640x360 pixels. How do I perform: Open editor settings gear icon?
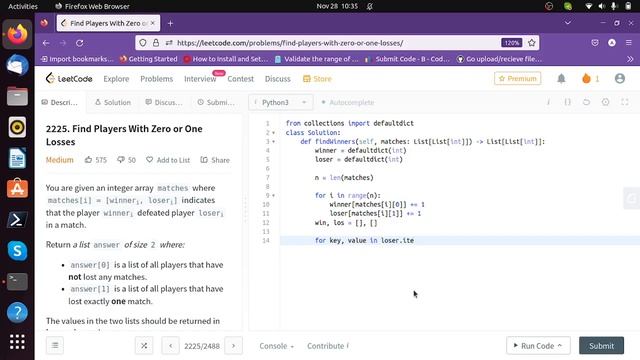[x=605, y=102]
